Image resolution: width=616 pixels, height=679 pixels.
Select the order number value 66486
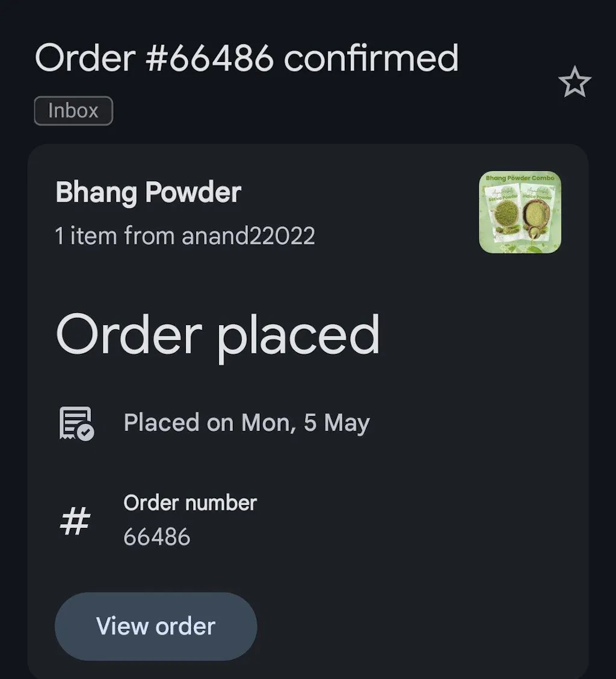(x=157, y=536)
